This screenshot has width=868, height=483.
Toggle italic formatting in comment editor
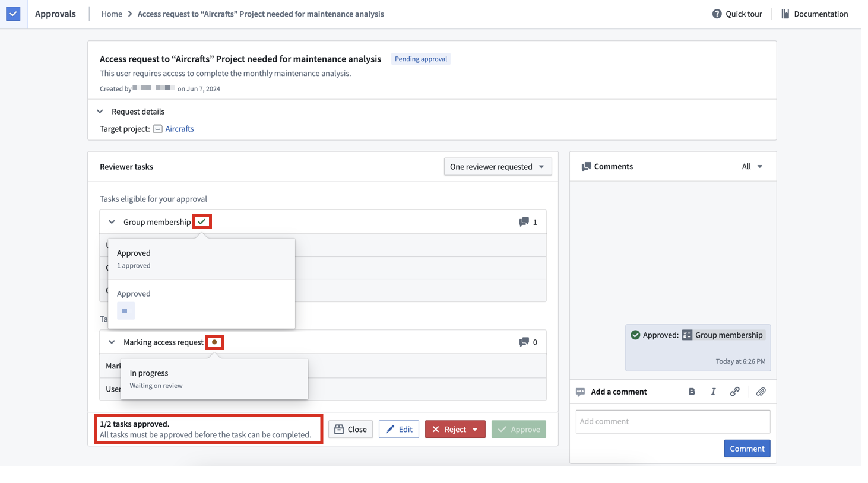coord(713,392)
